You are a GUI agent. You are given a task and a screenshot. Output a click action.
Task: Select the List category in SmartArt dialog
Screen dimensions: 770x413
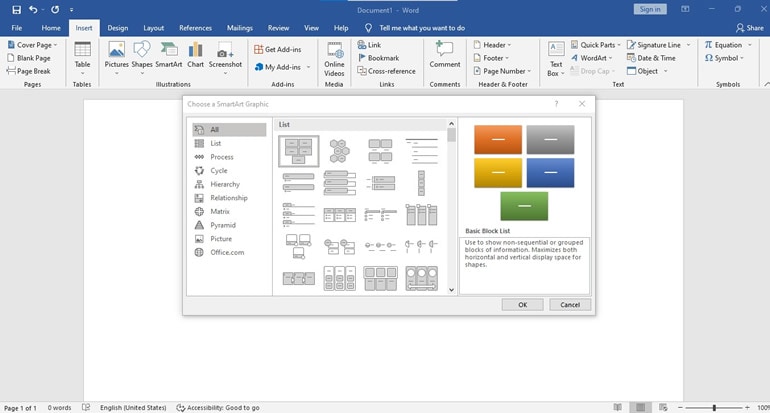[x=229, y=143]
